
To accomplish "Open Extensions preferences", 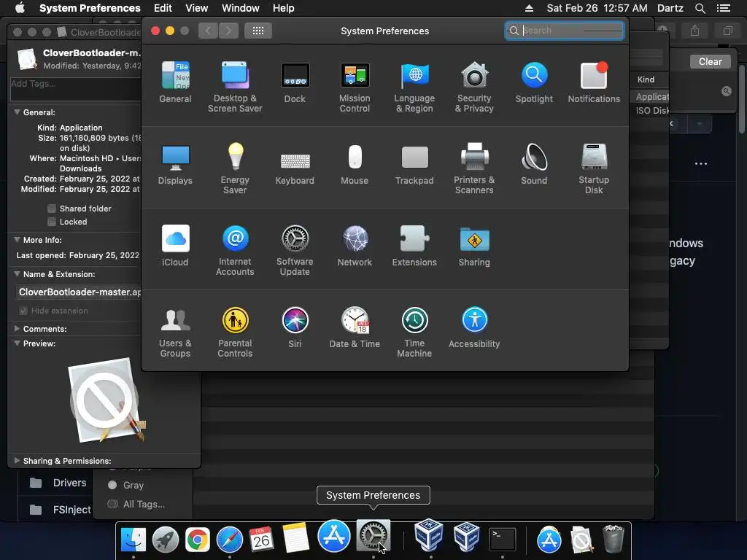I will pyautogui.click(x=414, y=245).
